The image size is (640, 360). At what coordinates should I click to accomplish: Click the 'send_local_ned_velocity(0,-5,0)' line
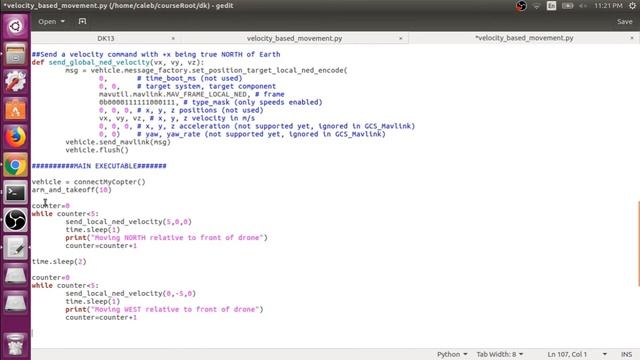131,293
